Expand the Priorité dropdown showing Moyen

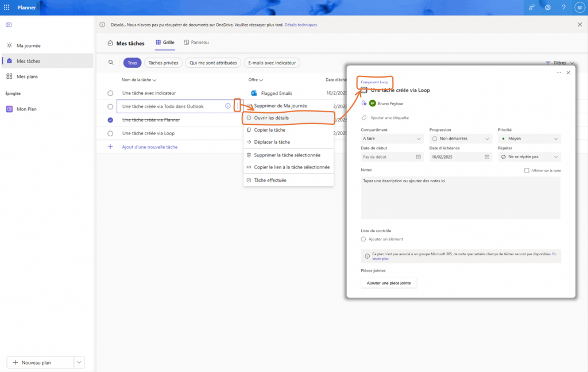pyautogui.click(x=529, y=139)
